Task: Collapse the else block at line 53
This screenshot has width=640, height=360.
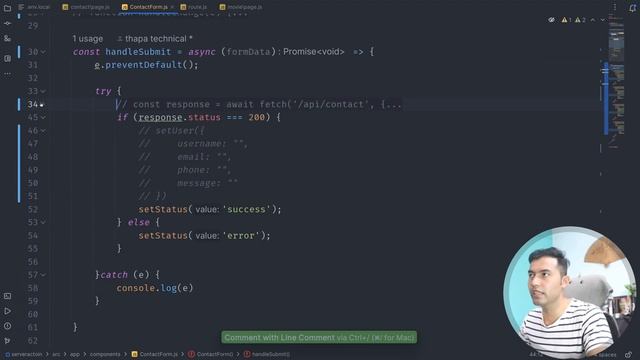Action: [43, 222]
